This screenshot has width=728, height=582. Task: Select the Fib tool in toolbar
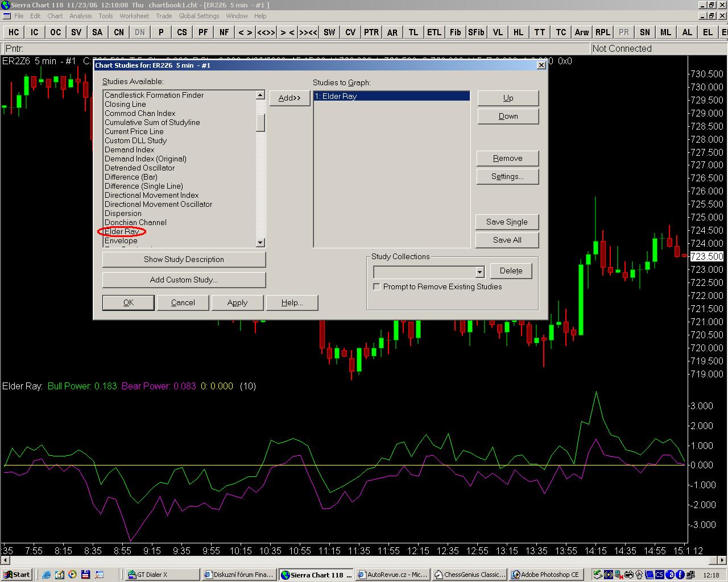[x=455, y=32]
